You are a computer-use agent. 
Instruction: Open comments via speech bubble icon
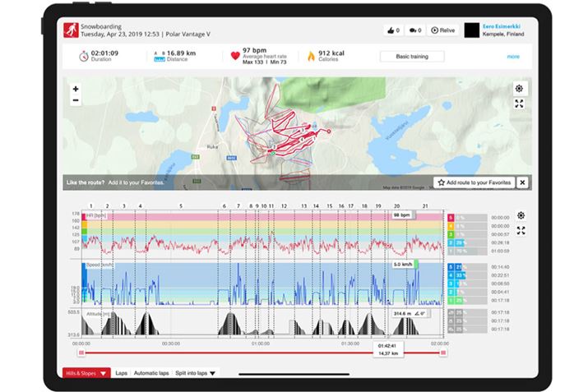(x=415, y=30)
